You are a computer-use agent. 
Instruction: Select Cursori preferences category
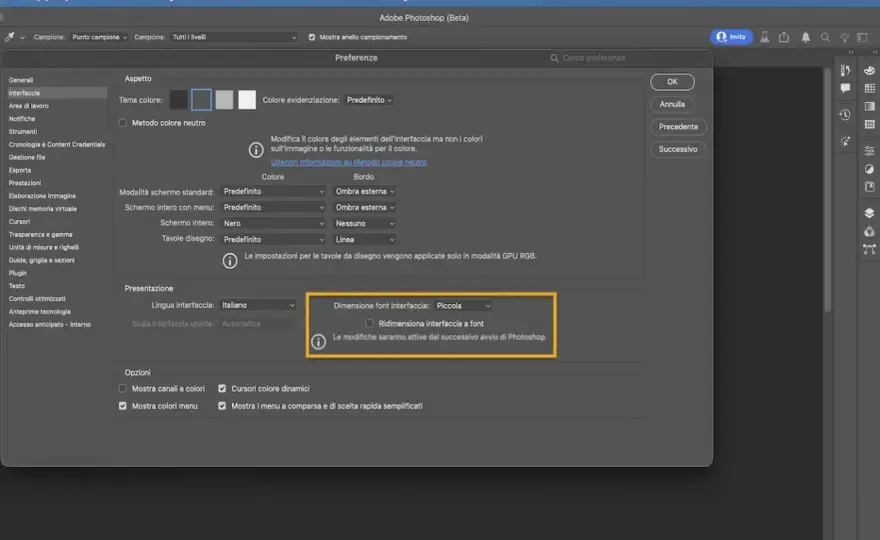point(20,222)
